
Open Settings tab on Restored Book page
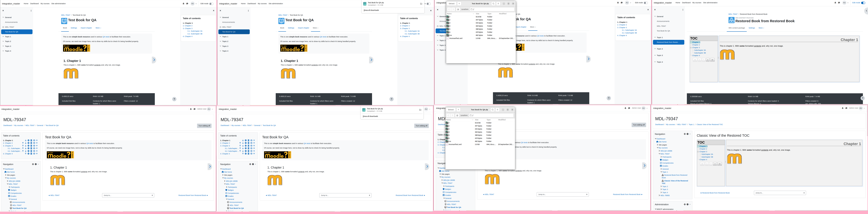(752, 28)
